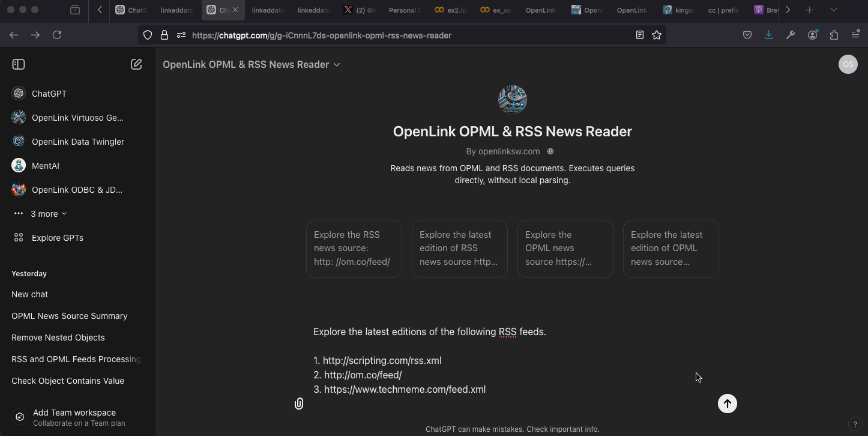Open OpenLink Virtuoso GPT from sidebar
This screenshot has width=868, height=436.
pyautogui.click(x=77, y=118)
